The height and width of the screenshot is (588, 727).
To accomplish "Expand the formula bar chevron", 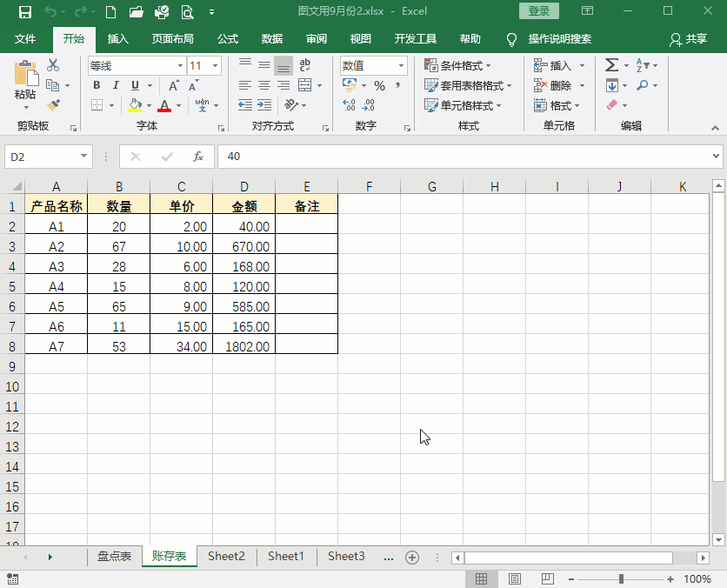I will pos(716,157).
